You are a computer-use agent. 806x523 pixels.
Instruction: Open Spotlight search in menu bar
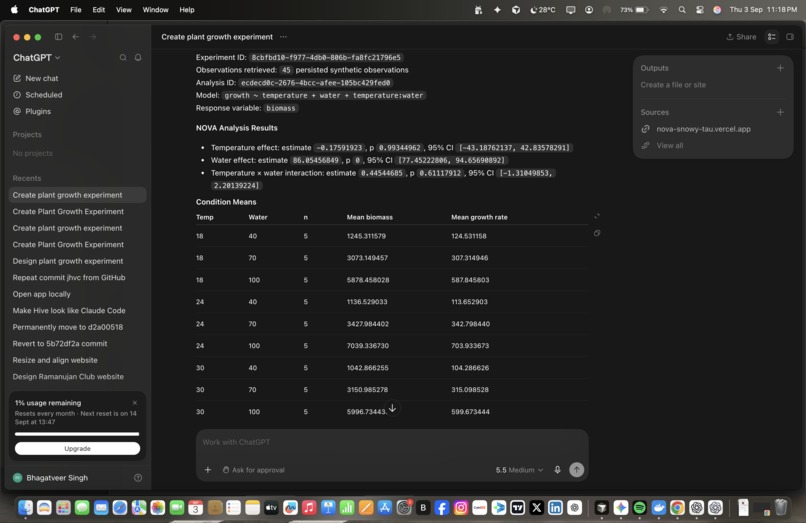(682, 10)
